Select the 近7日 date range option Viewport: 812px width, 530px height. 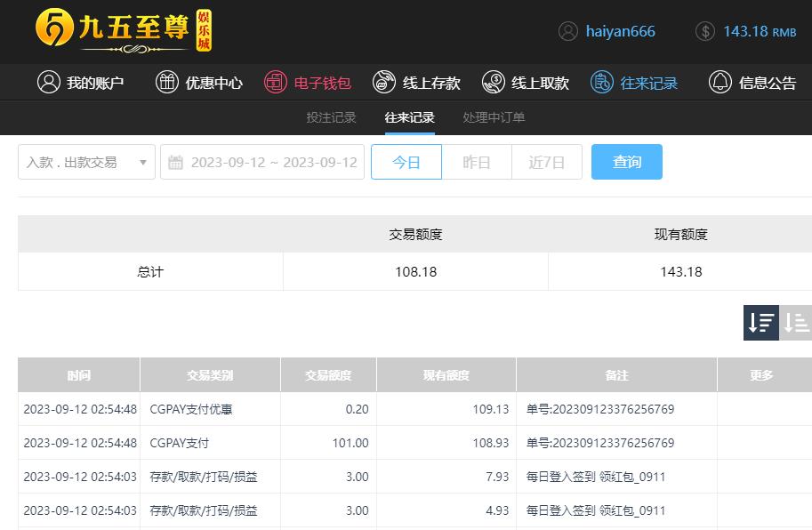pyautogui.click(x=547, y=162)
